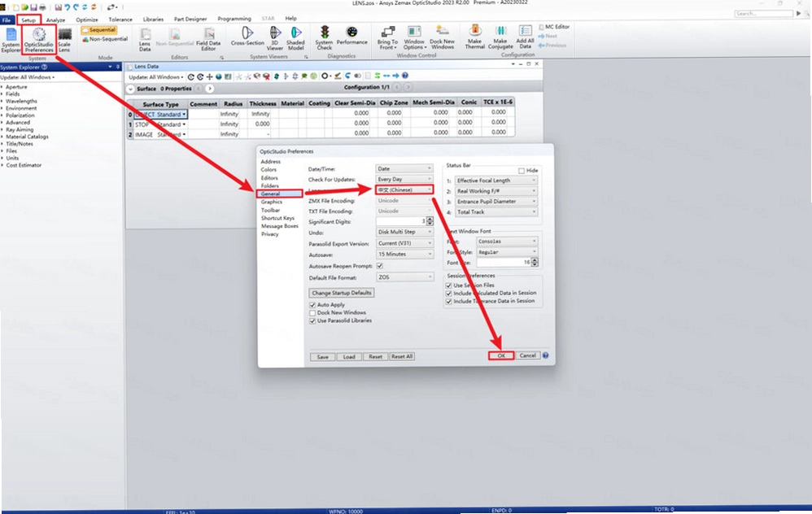Switch to the Tolerance ribbon tab
This screenshot has width=812, height=514.
[120, 20]
